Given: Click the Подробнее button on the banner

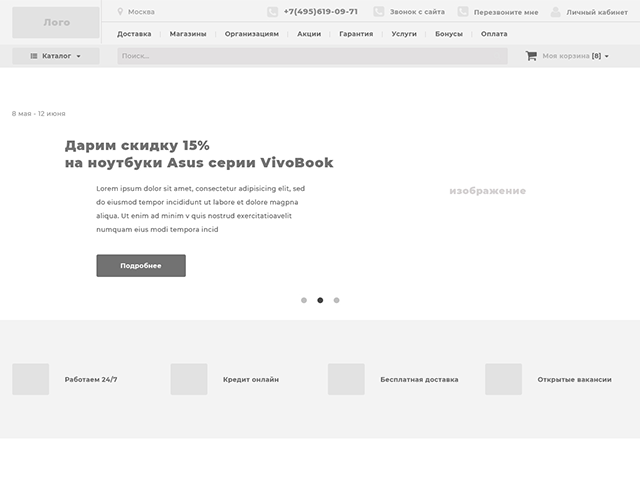Looking at the screenshot, I should pyautogui.click(x=141, y=266).
